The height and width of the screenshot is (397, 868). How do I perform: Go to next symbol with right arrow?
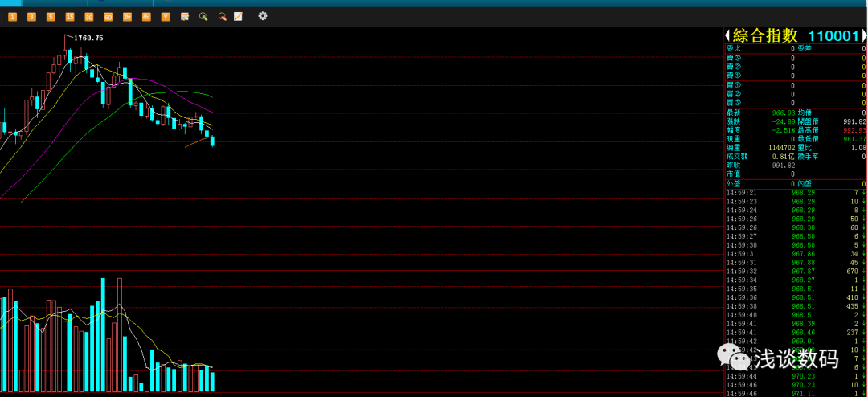pos(865,36)
